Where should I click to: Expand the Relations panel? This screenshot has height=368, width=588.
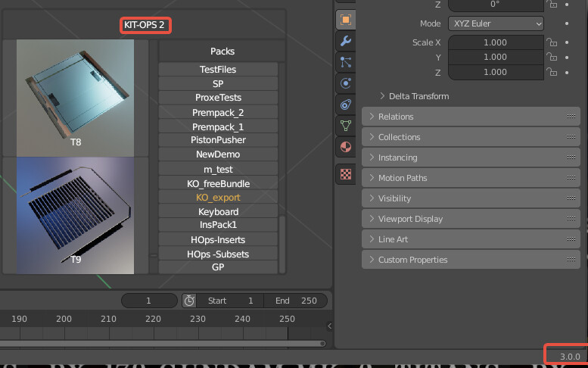(x=471, y=117)
